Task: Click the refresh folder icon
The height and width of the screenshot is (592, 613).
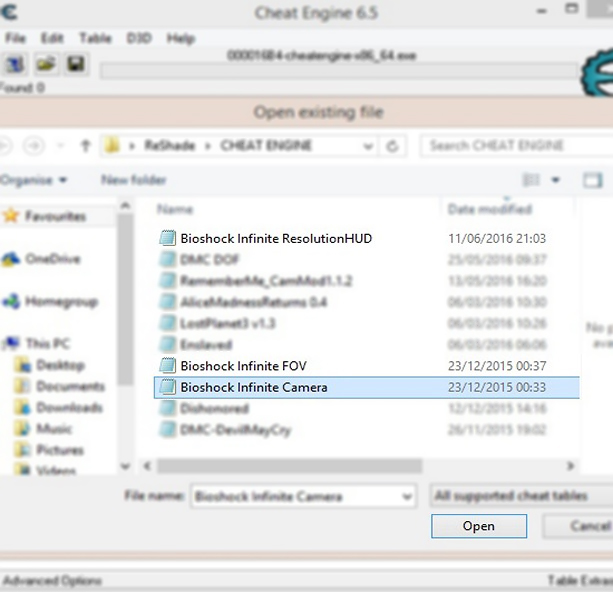Action: click(x=392, y=146)
